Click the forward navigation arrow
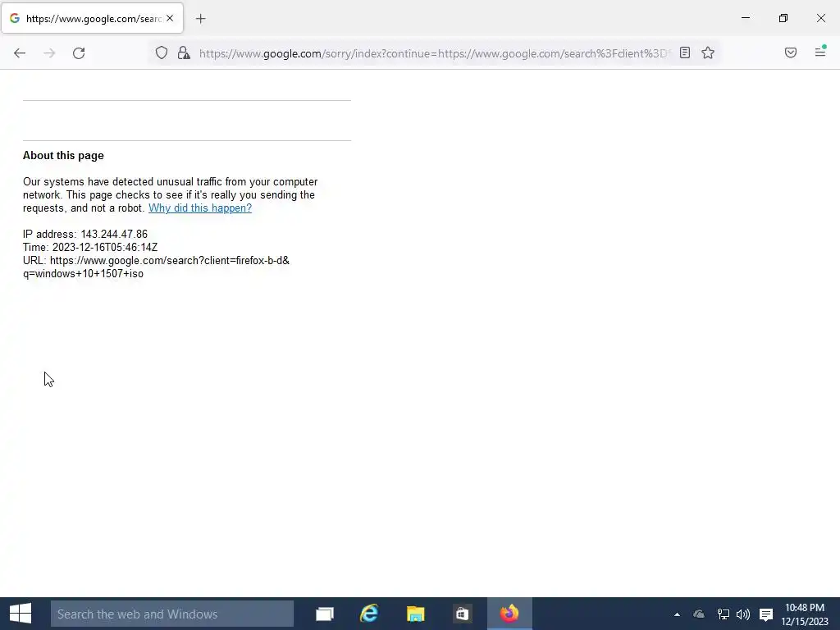This screenshot has height=630, width=840. 49,53
